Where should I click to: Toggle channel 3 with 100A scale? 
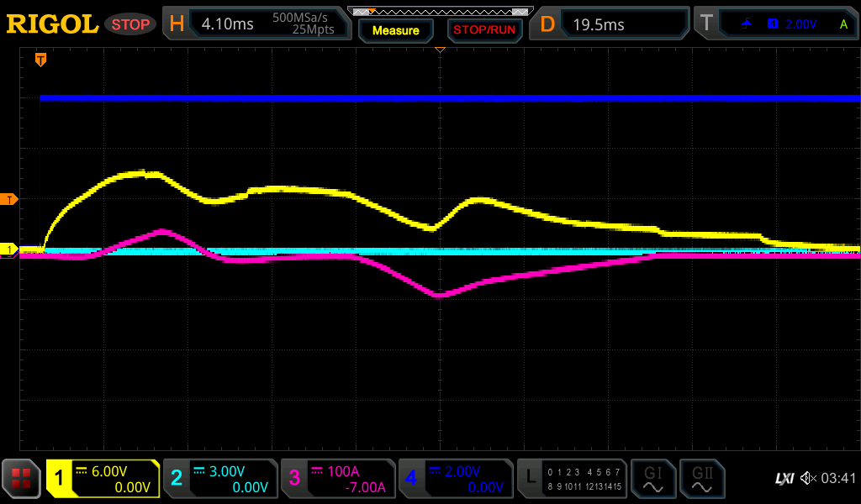click(x=338, y=479)
